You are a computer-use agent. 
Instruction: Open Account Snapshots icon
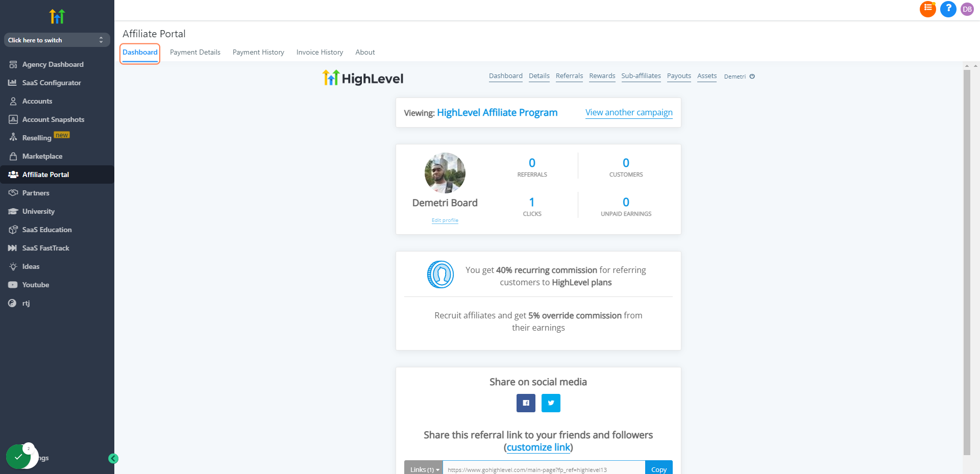coord(13,119)
